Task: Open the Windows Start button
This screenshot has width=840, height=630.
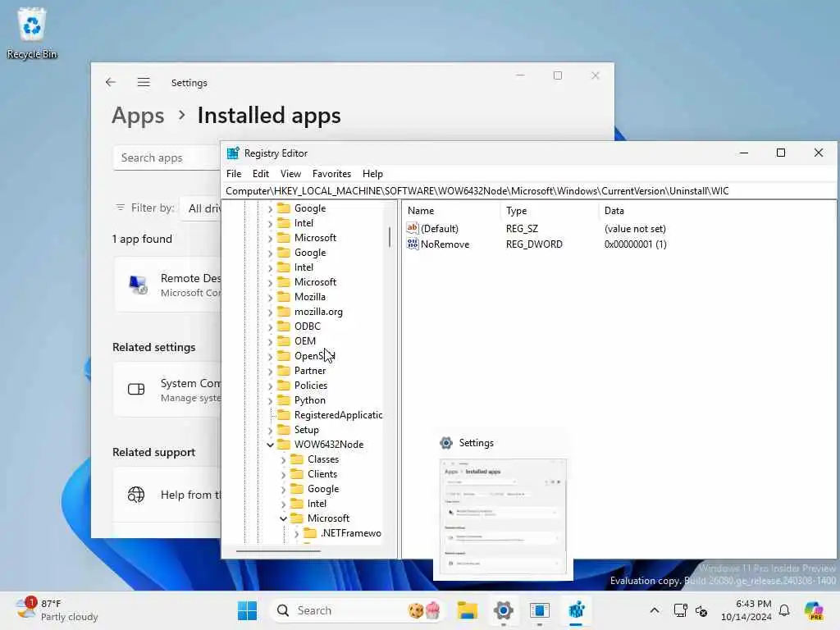Action: click(247, 610)
